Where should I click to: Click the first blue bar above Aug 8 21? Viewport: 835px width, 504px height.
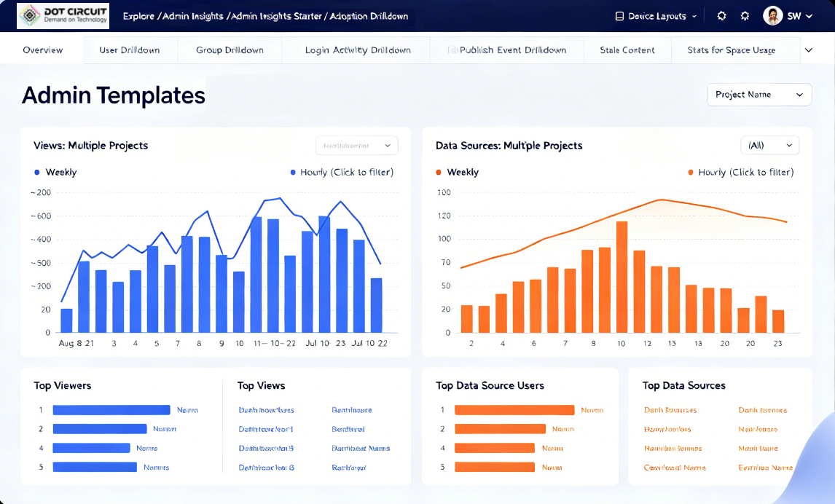pos(66,320)
